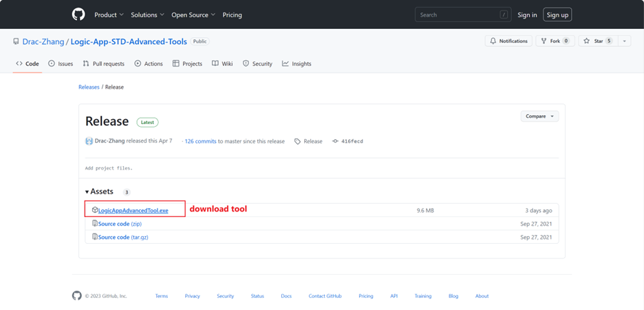The image size is (644, 310).
Task: Switch to the Code tab
Action: coord(28,64)
